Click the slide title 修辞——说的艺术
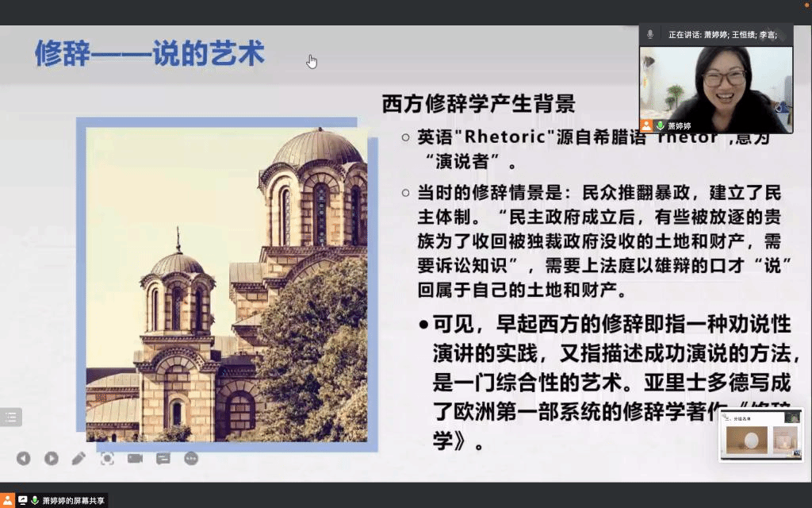The image size is (812, 508). pyautogui.click(x=149, y=54)
